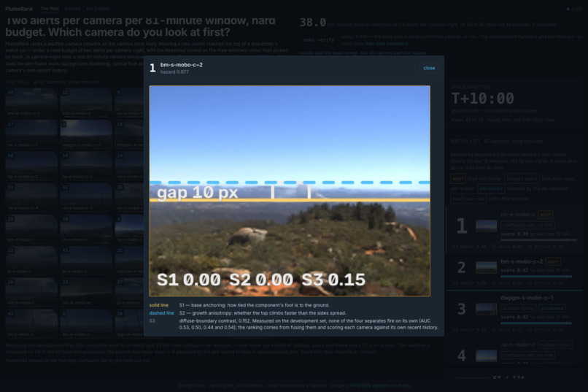Screen dimensions: 588x392
Task: Click thumbnail of watch list rank 2
Action: (486, 267)
